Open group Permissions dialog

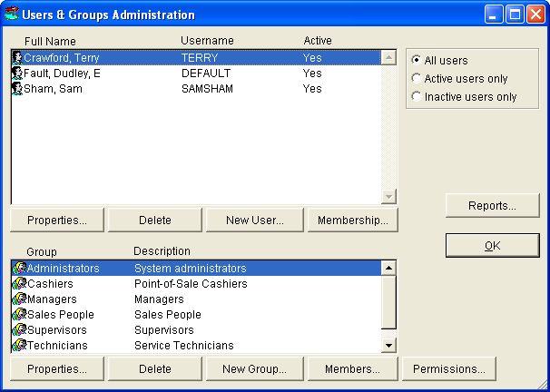[x=449, y=368]
